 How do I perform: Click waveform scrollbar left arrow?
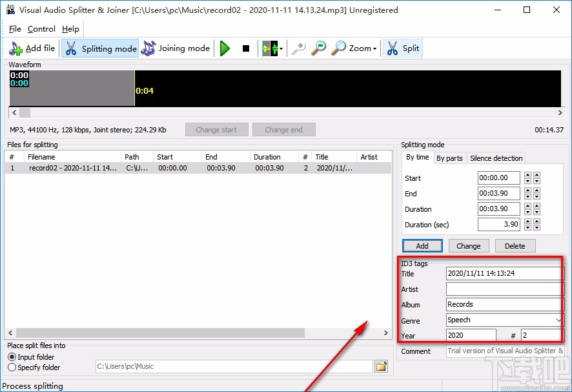click(x=14, y=113)
